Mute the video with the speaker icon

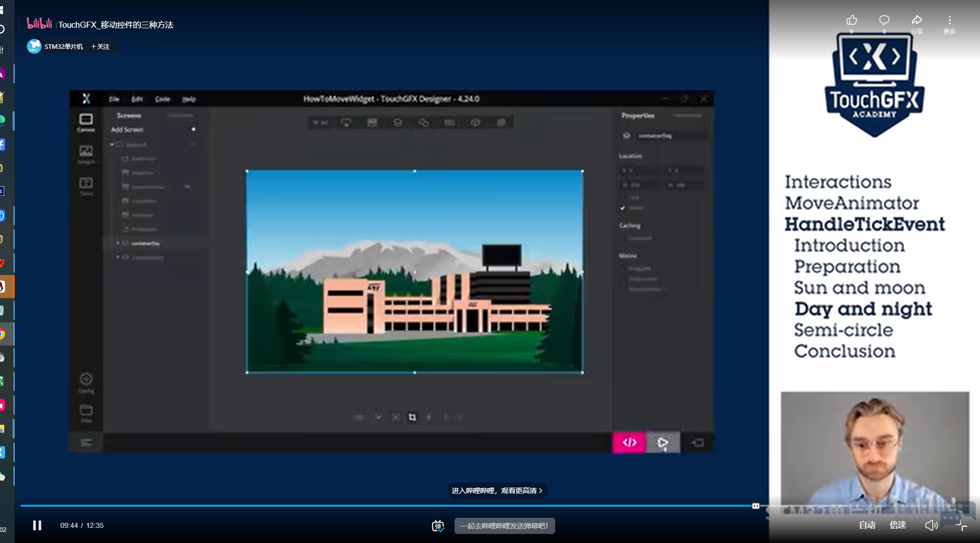[x=931, y=525]
